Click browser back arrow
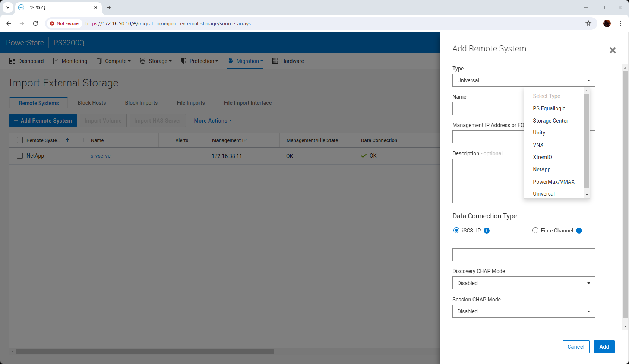This screenshot has width=629, height=364. (9, 23)
